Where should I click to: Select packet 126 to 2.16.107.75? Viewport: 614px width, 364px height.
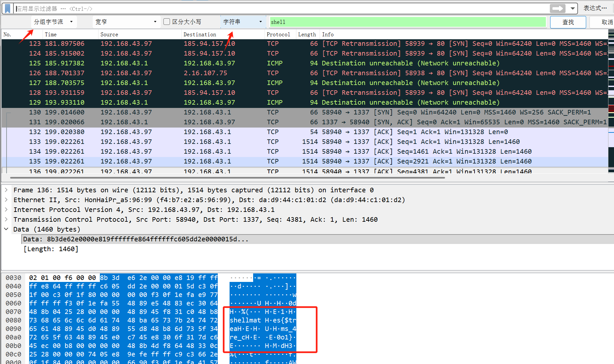coord(305,73)
